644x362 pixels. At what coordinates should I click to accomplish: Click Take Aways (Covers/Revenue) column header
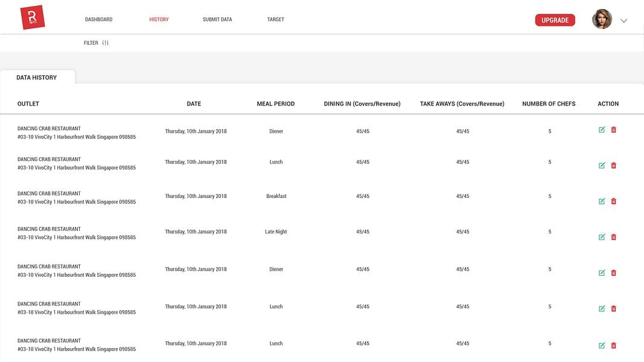(x=462, y=104)
